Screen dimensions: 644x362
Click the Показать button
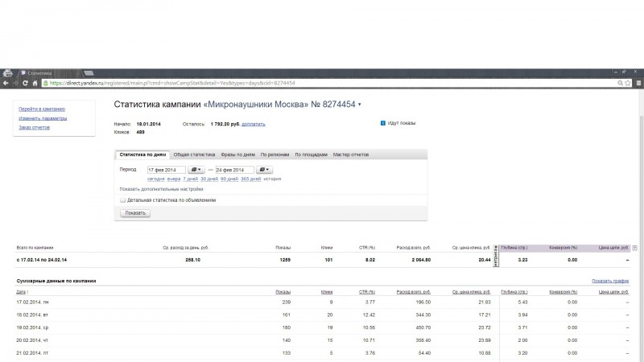point(135,213)
